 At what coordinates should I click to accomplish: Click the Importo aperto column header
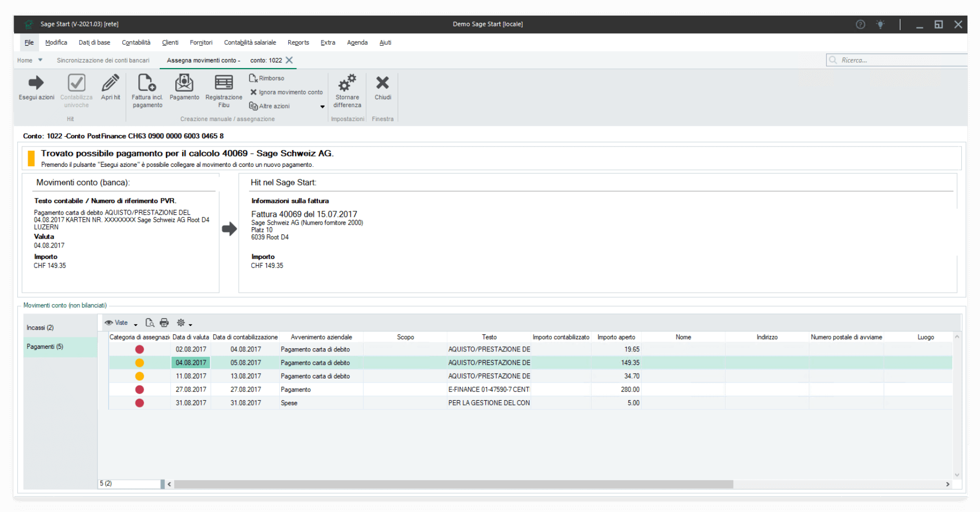click(x=616, y=337)
